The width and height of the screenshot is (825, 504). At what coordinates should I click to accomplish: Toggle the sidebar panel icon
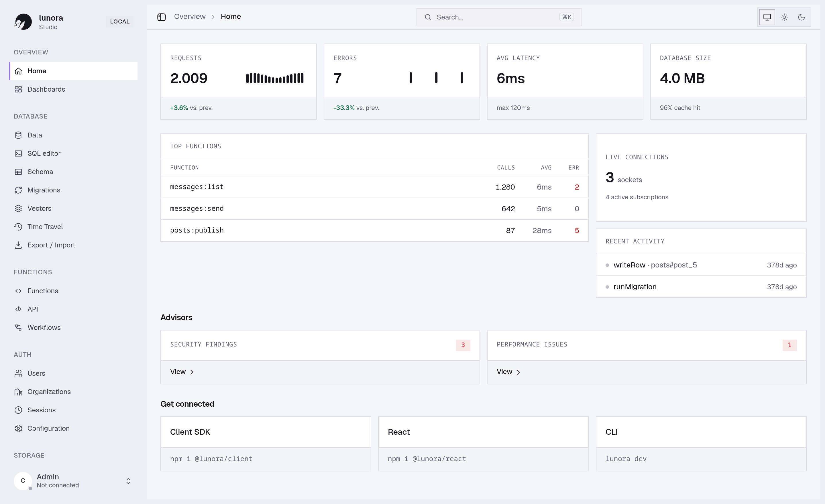tap(161, 17)
